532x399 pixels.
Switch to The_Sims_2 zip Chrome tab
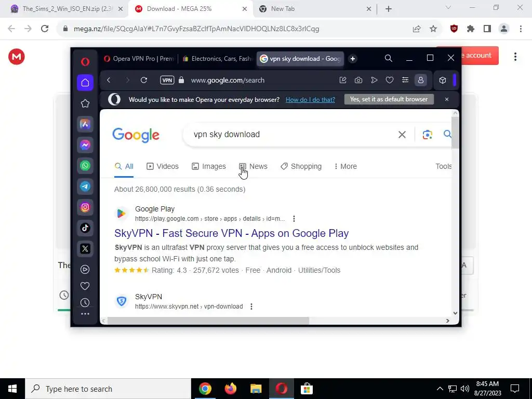coord(67,9)
